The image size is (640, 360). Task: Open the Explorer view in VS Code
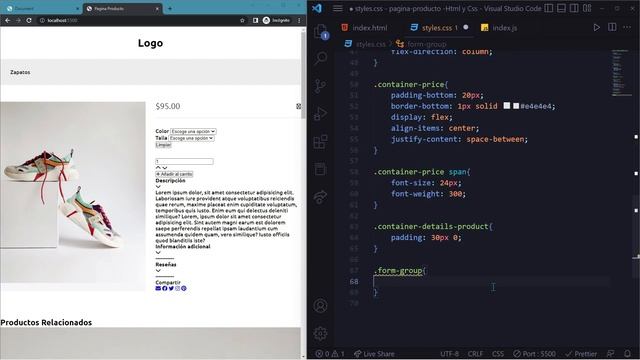(320, 32)
